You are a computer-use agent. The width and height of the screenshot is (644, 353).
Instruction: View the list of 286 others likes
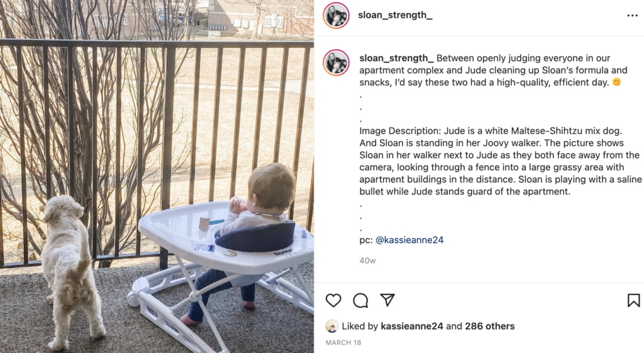point(489,327)
